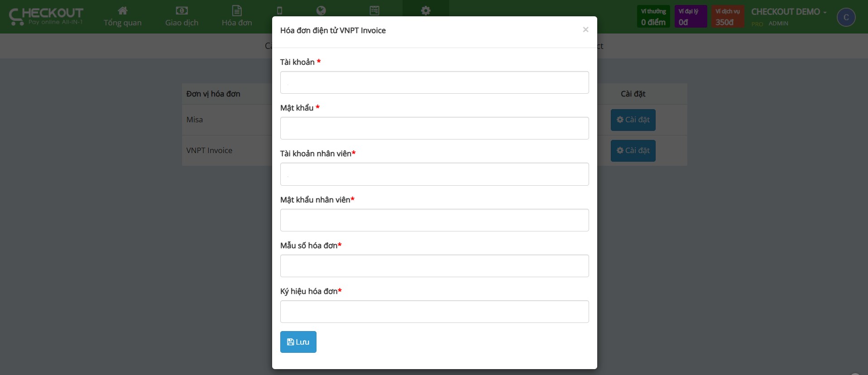This screenshot has width=868, height=375.
Task: Click Cài đặt button for Misa
Action: coord(633,120)
